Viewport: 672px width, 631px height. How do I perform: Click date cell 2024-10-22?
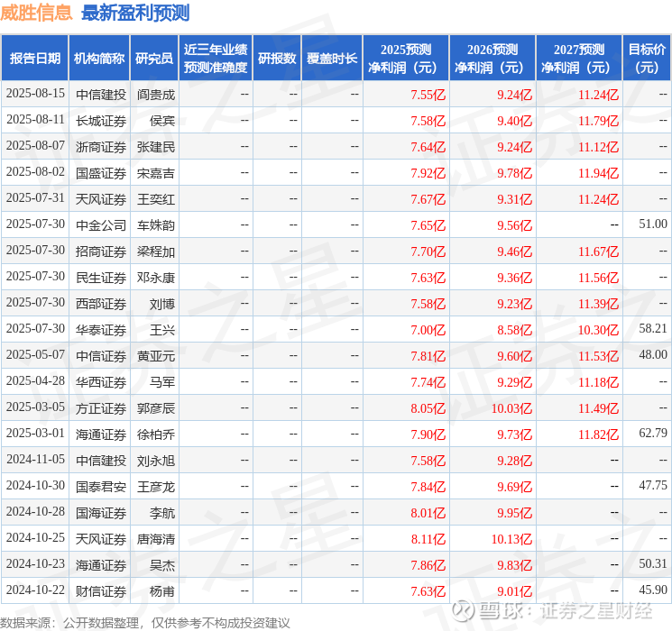pos(35,590)
